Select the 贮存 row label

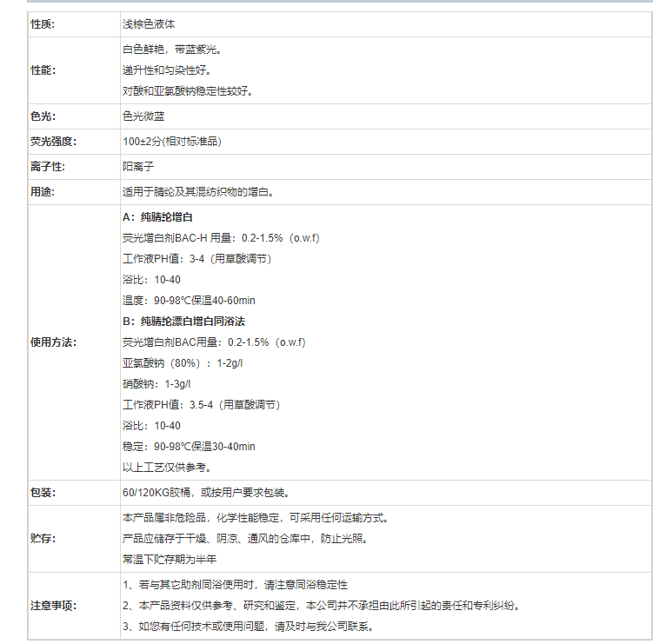pyautogui.click(x=43, y=539)
